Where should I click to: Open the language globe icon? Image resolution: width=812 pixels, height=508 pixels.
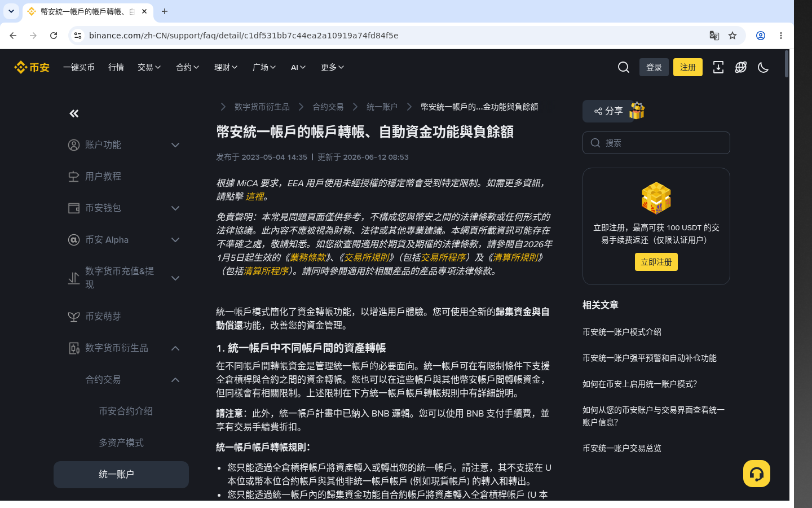click(x=740, y=67)
